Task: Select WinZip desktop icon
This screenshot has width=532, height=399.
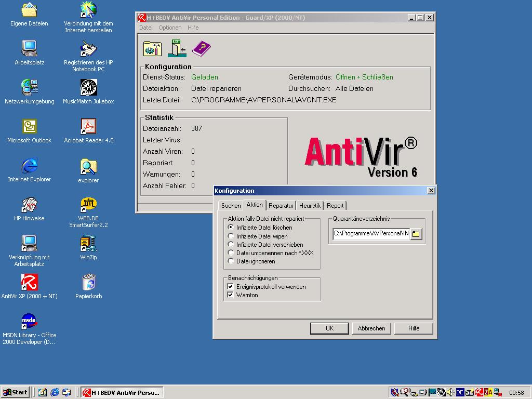Action: tap(88, 248)
